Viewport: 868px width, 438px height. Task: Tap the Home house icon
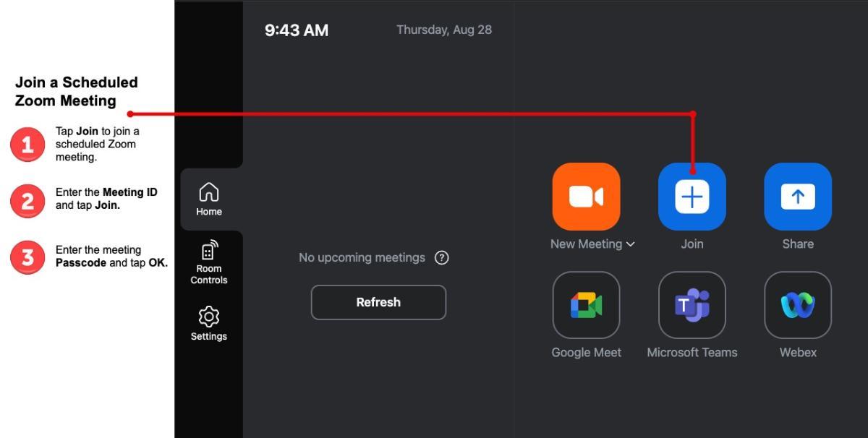[x=208, y=191]
